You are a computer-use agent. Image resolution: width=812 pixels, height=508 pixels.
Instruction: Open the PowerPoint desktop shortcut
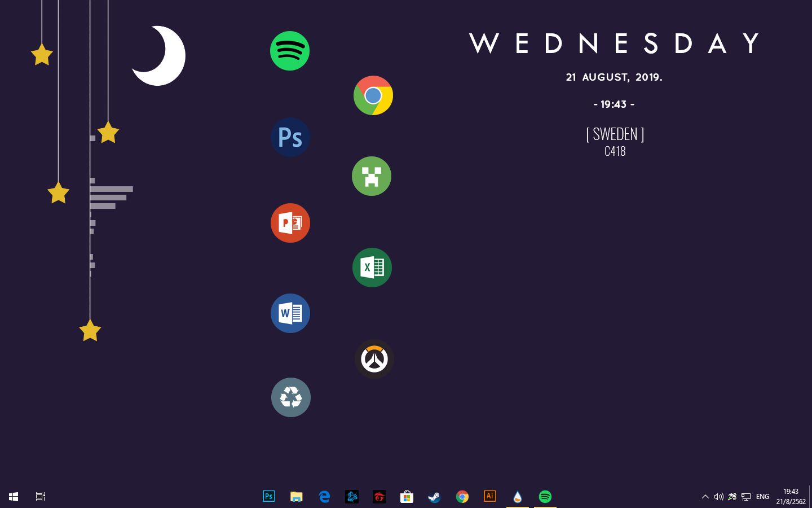[x=290, y=223]
